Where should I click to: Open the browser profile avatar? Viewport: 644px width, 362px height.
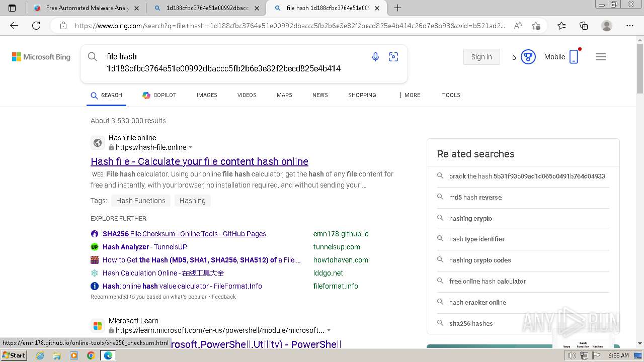point(607,26)
